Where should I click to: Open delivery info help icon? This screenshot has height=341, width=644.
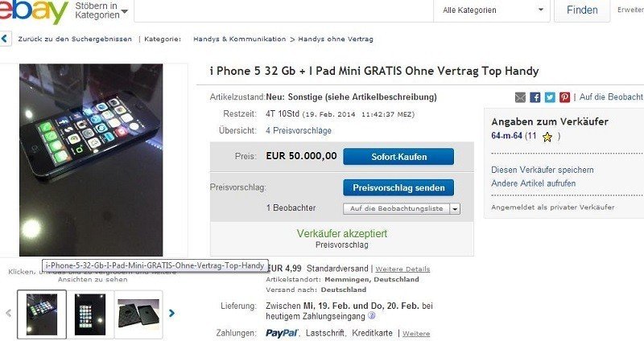(x=372, y=316)
